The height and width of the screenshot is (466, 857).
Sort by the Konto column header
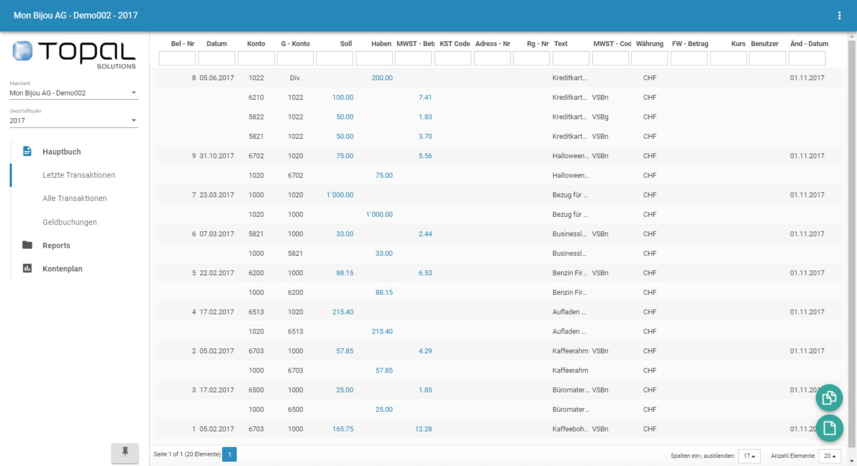pos(256,44)
